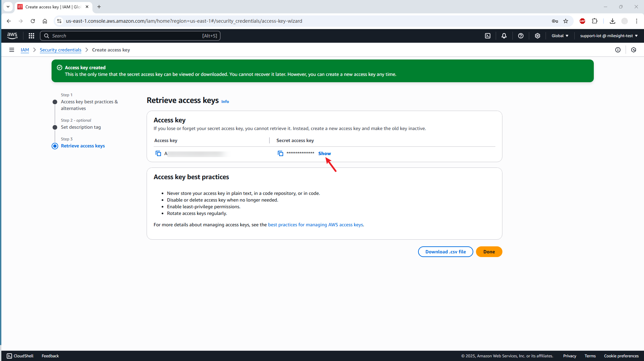Go to the IAM breadcrumb link

(25, 50)
